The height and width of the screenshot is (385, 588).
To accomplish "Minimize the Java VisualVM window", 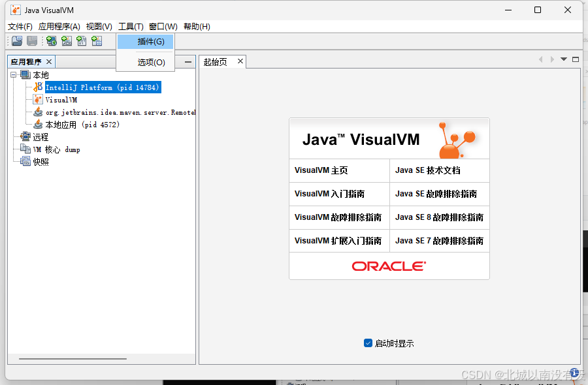I will 508,10.
